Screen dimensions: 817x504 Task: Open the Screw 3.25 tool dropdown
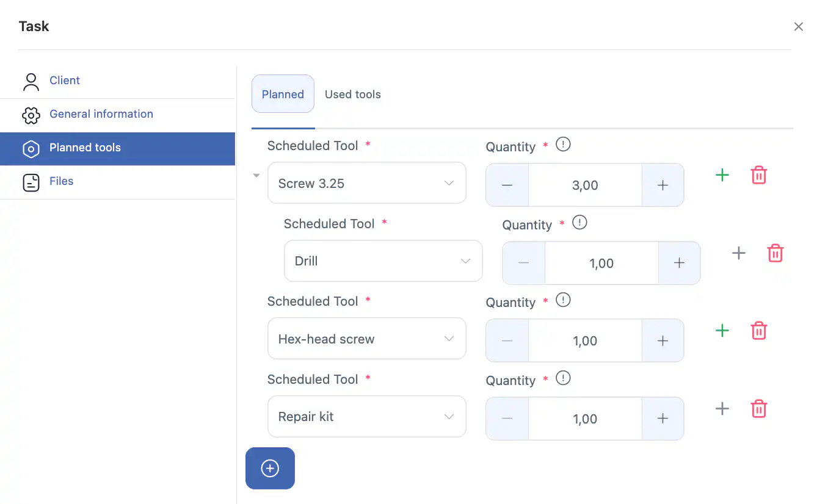tap(366, 183)
